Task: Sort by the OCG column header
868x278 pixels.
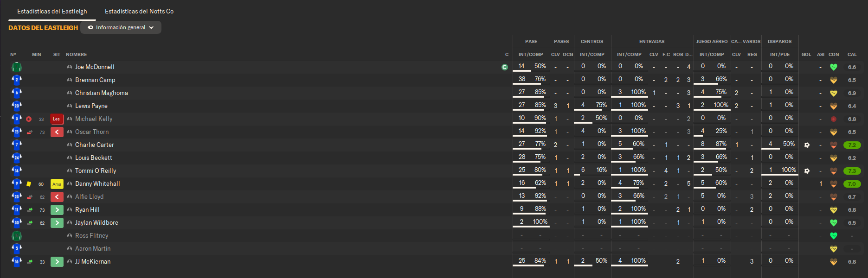Action: [568, 55]
